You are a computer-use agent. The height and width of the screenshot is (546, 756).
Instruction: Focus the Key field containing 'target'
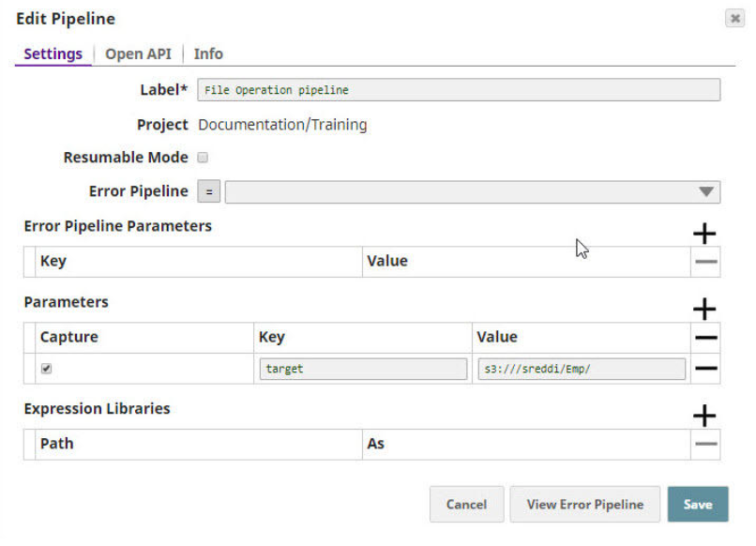[362, 369]
